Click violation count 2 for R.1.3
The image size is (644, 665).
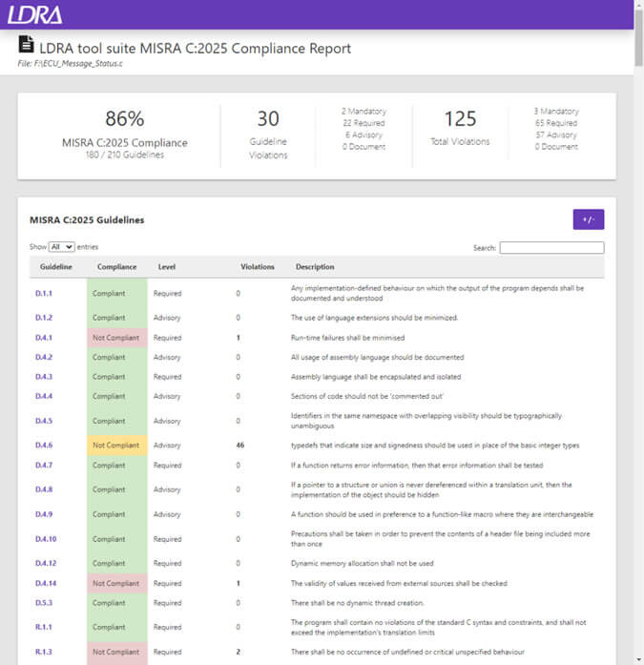pyautogui.click(x=239, y=652)
